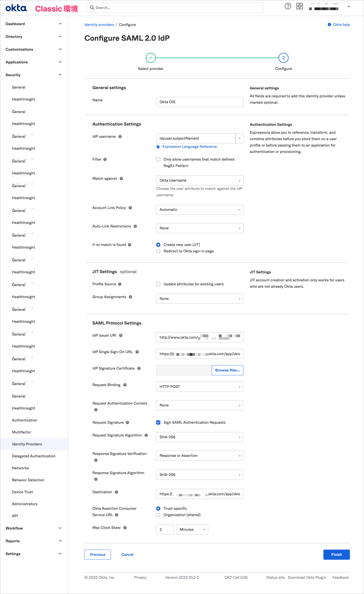
Task: Open Delegated Authentication in sidebar
Action: 34,456
